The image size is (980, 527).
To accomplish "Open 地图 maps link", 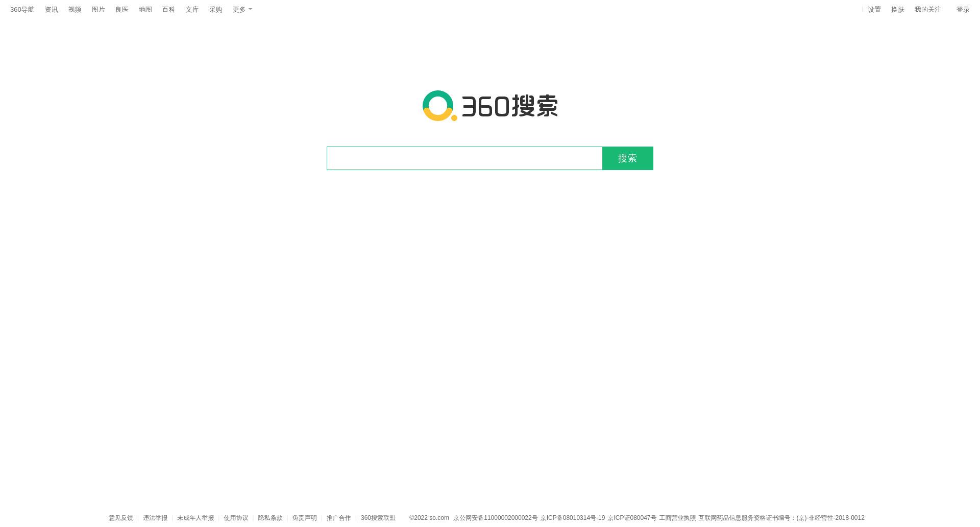I will click(x=145, y=10).
